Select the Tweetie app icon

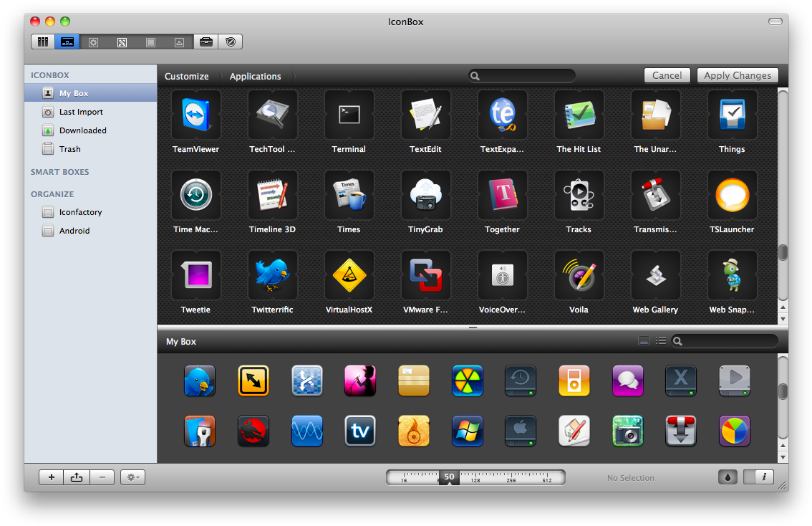pos(195,275)
